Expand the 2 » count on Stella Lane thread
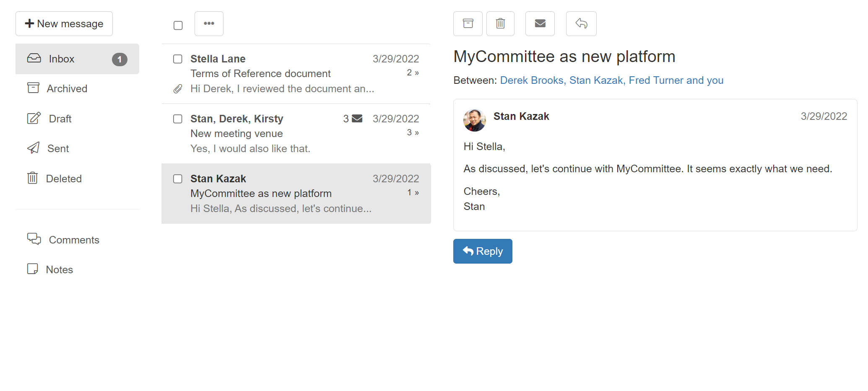The width and height of the screenshot is (868, 391). click(413, 73)
